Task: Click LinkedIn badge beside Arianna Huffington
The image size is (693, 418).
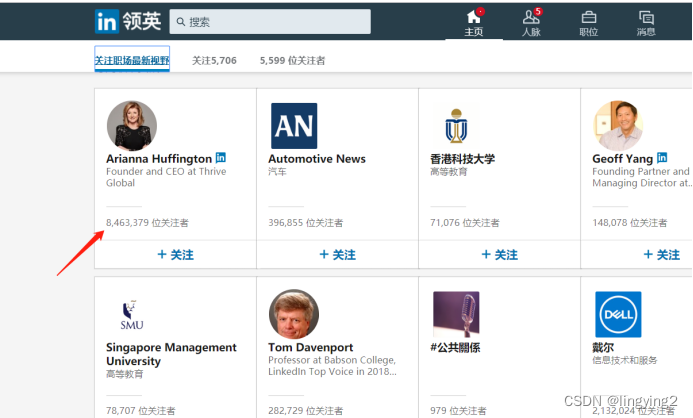Action: (x=221, y=157)
